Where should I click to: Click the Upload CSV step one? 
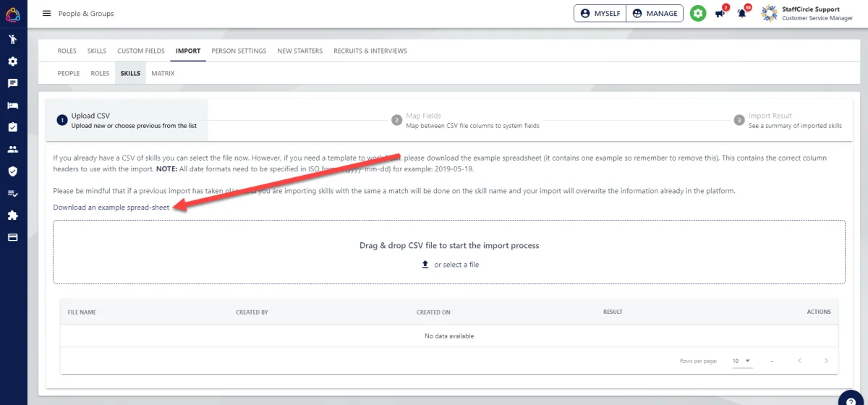tap(127, 120)
